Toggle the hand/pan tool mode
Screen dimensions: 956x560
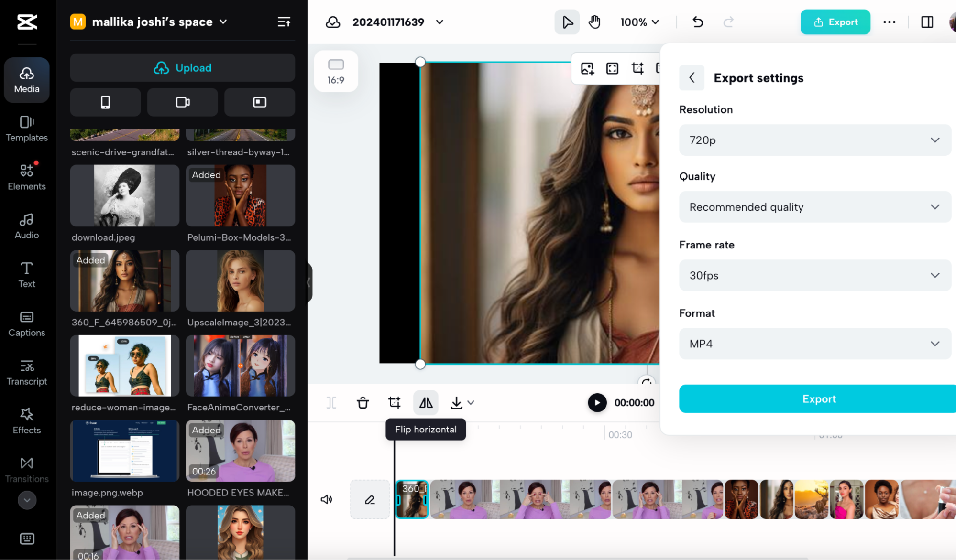tap(594, 22)
